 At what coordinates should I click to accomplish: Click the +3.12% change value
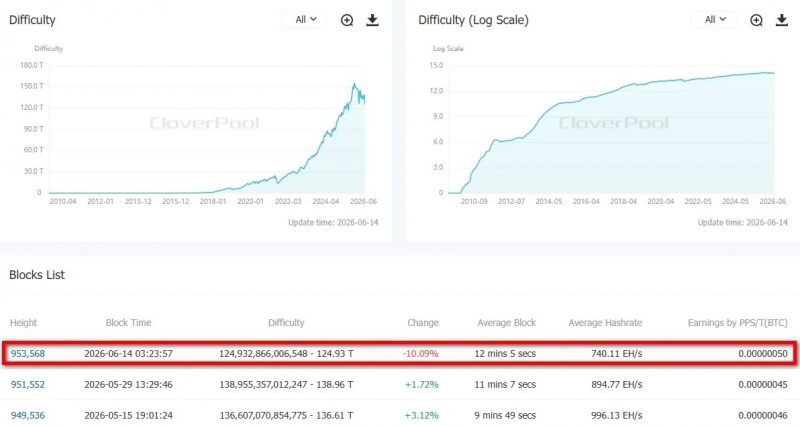(x=422, y=415)
